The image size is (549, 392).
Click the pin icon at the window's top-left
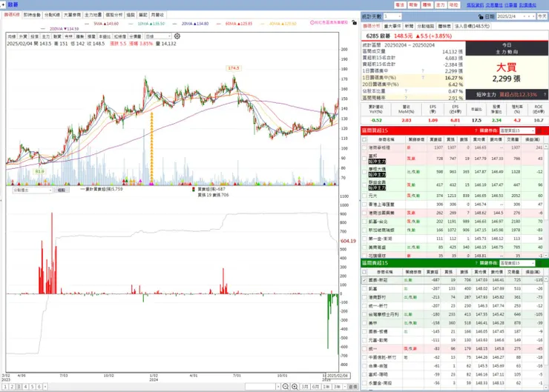click(x=3, y=4)
